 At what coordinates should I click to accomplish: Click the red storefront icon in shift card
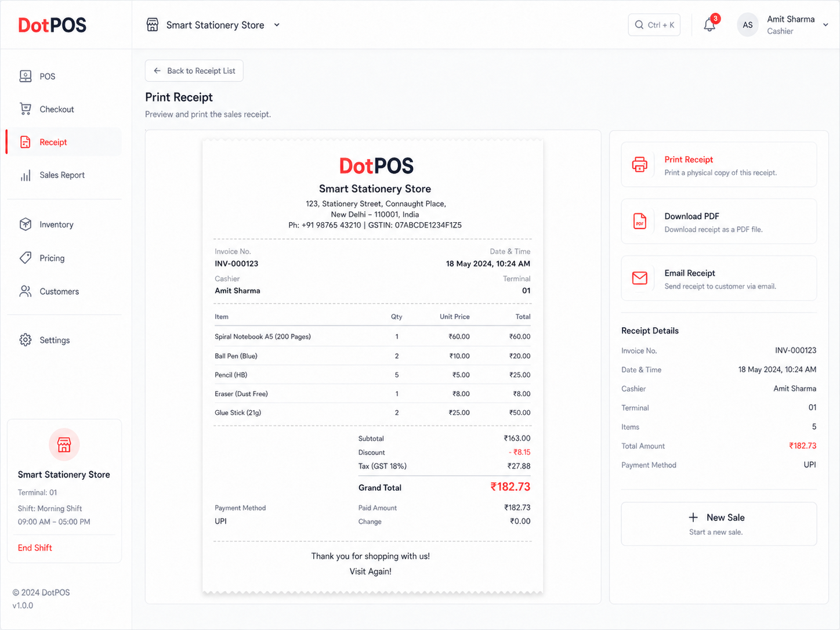pos(64,444)
